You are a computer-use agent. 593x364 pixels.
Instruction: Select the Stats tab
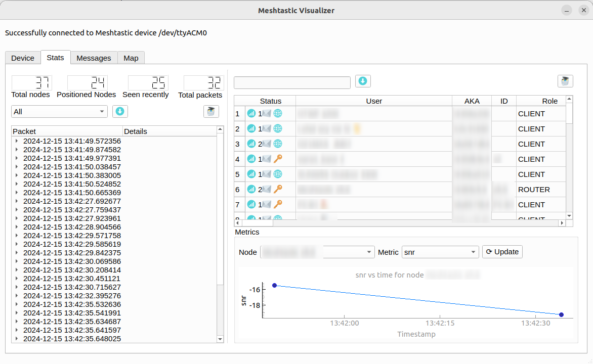[x=55, y=58]
